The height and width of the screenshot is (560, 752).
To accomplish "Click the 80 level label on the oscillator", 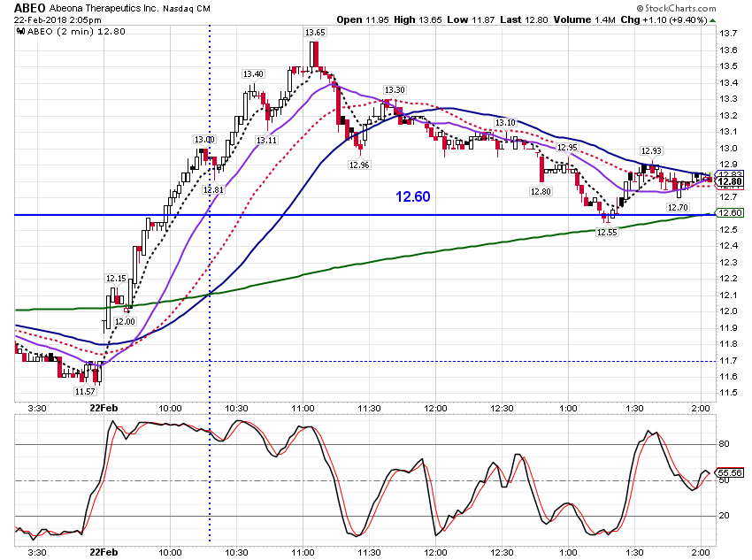I will coord(725,444).
